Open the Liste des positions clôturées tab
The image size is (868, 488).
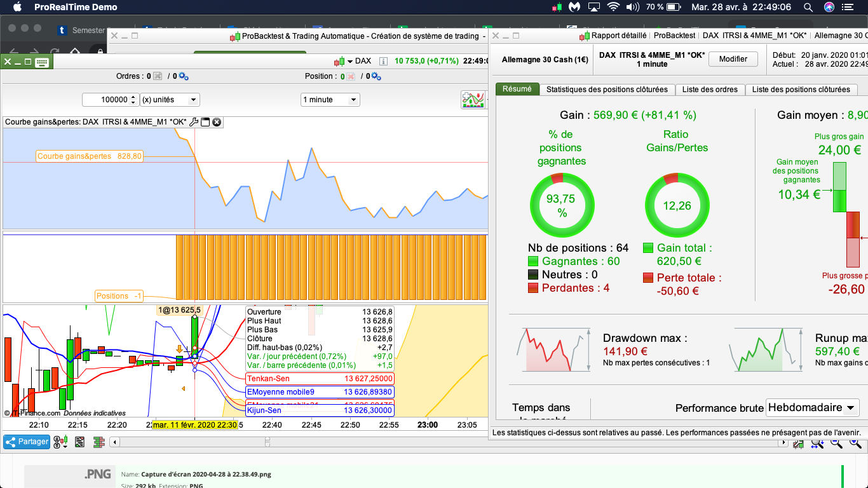point(801,90)
